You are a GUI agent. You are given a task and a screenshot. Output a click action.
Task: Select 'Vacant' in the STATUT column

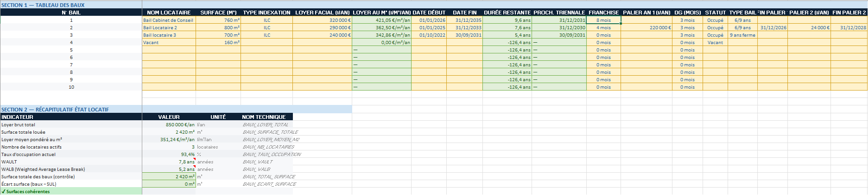click(715, 42)
